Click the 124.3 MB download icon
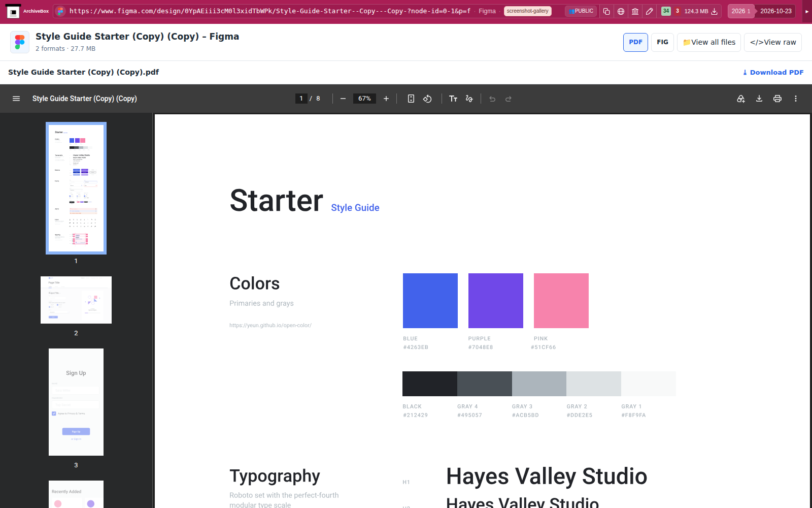Image resolution: width=812 pixels, height=508 pixels. (x=715, y=11)
